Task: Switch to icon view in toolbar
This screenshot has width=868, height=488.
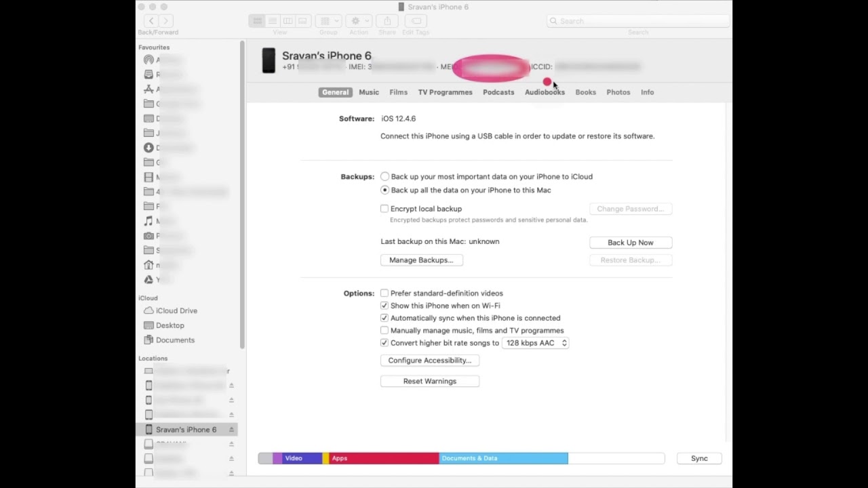Action: [x=257, y=21]
